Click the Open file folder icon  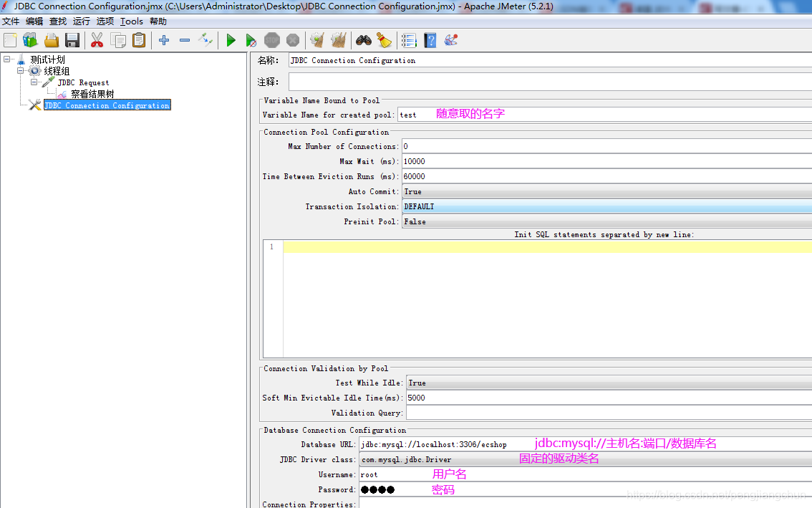(x=52, y=40)
